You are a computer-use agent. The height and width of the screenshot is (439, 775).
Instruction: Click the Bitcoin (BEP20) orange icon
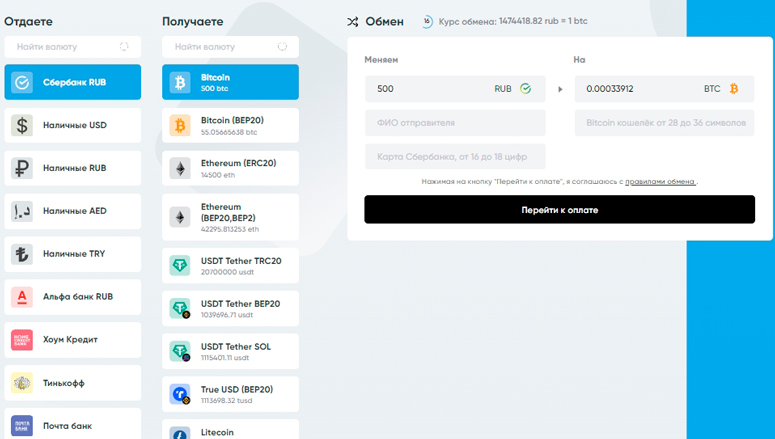[180, 126]
